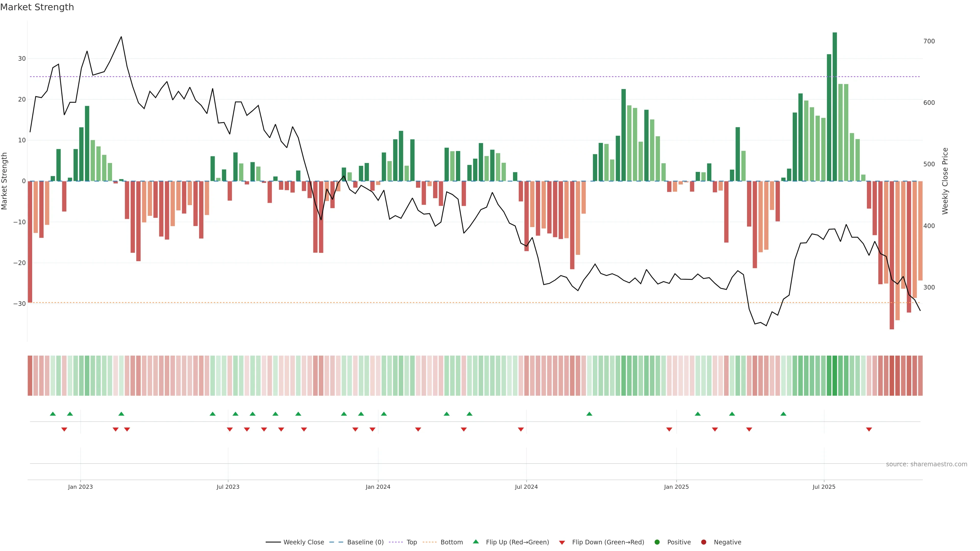
Task: Toggle the Baseline (0) legend entry
Action: click(x=365, y=542)
